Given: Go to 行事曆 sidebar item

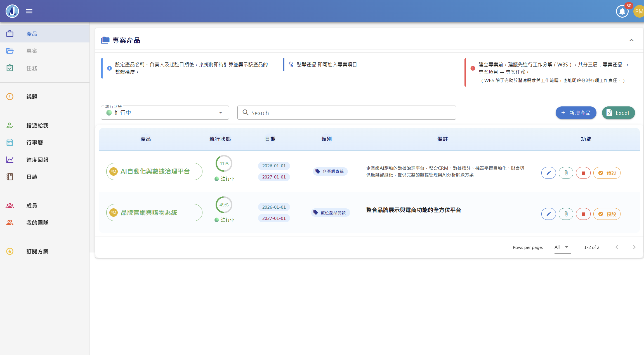Looking at the screenshot, I should click(x=34, y=142).
